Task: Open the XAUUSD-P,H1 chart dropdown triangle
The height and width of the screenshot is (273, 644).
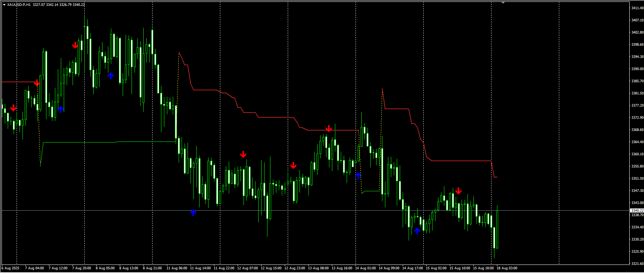Action: (4, 5)
